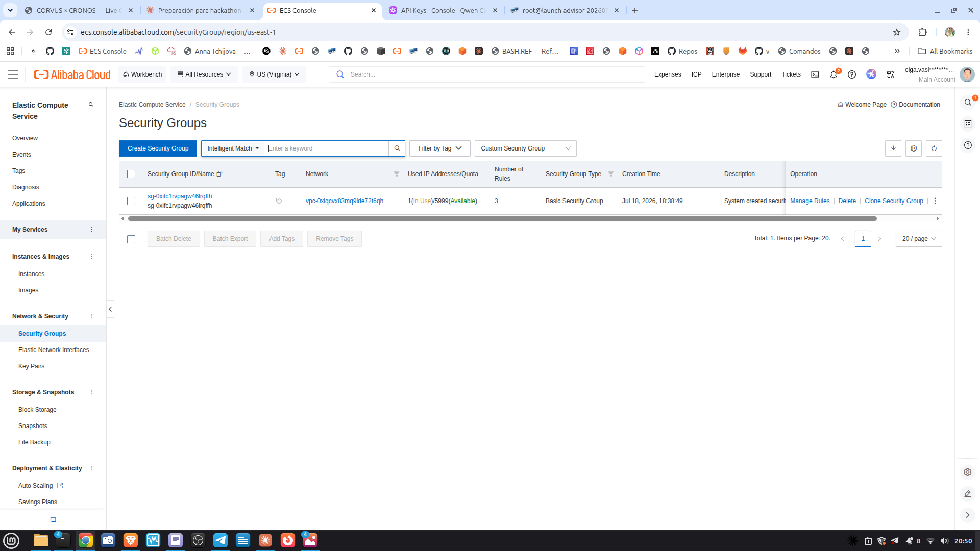Bookmark this page with the star icon

897,32
